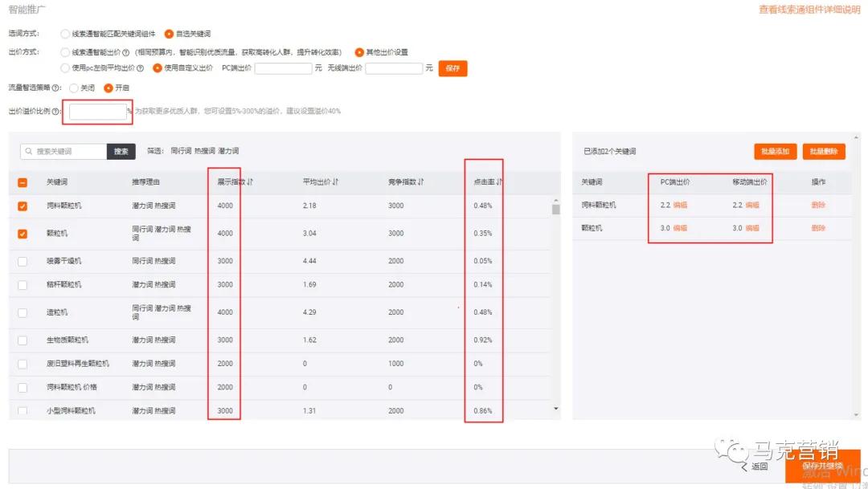Viewport: 868px width, 489px height.
Task: Click the help icon beside 使用pc左侧平均出价
Action: coord(141,68)
